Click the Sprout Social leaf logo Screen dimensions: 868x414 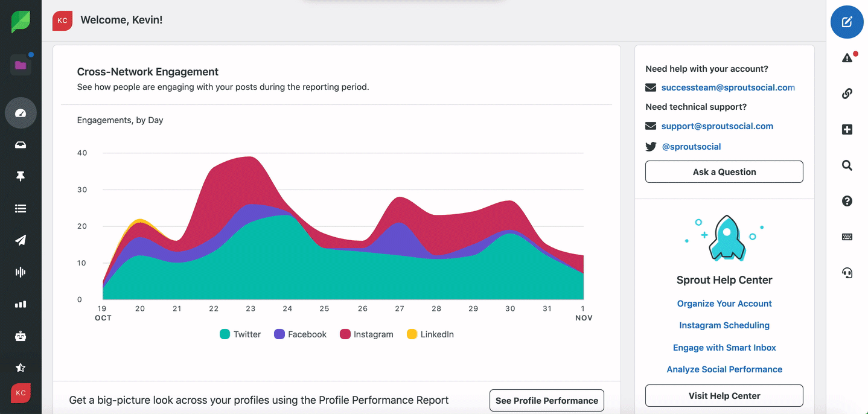(21, 21)
